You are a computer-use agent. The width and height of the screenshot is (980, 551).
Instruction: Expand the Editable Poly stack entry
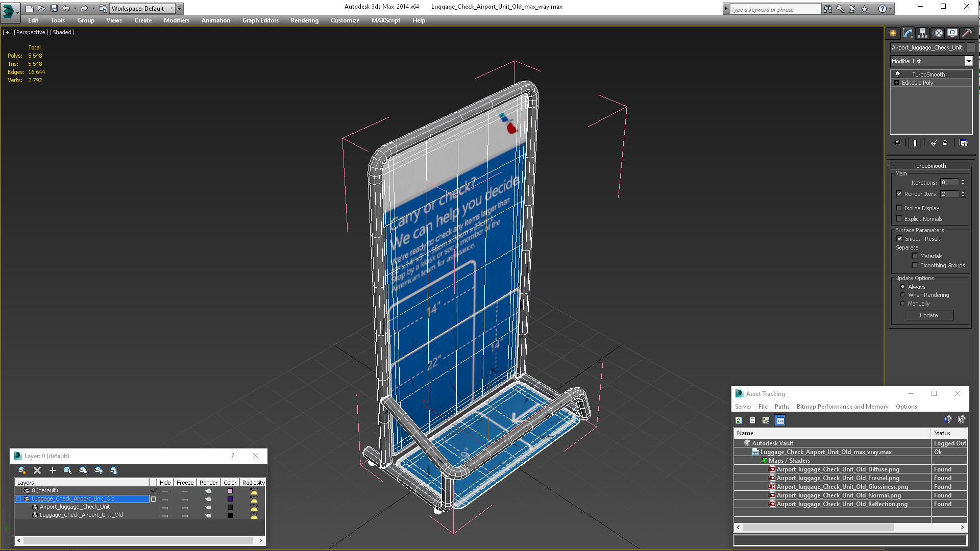click(x=896, y=83)
